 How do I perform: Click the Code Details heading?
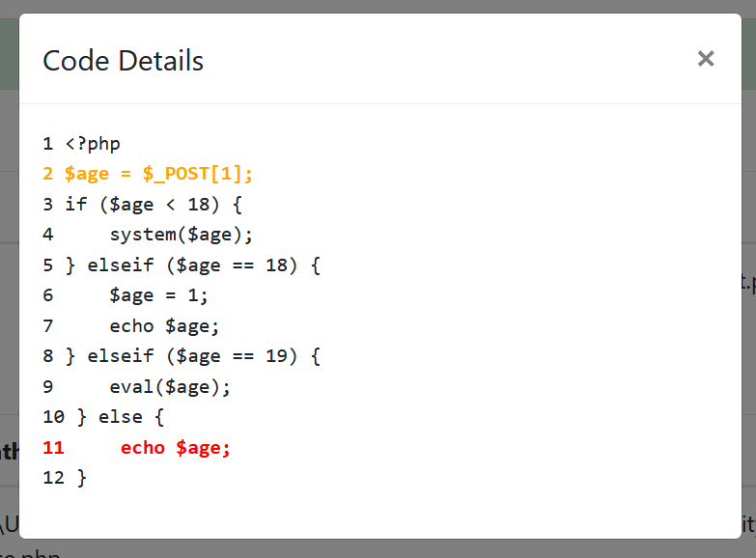(x=123, y=61)
